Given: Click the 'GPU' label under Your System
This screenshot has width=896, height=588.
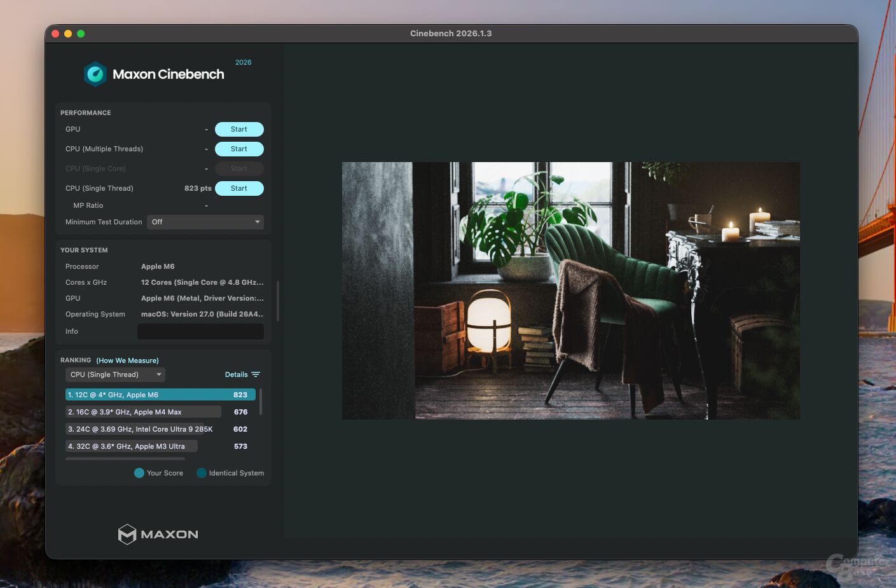Looking at the screenshot, I should pos(72,298).
